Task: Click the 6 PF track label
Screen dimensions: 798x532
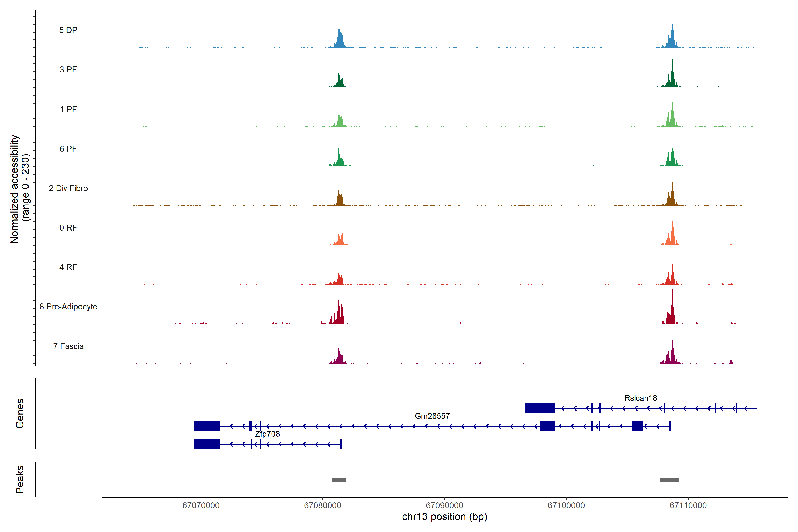Action: (68, 149)
